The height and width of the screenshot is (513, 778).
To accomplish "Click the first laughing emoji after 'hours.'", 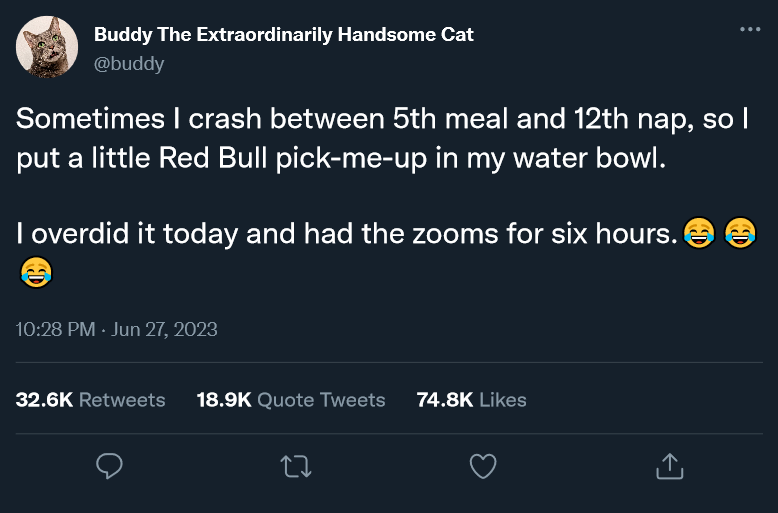I will click(x=697, y=234).
